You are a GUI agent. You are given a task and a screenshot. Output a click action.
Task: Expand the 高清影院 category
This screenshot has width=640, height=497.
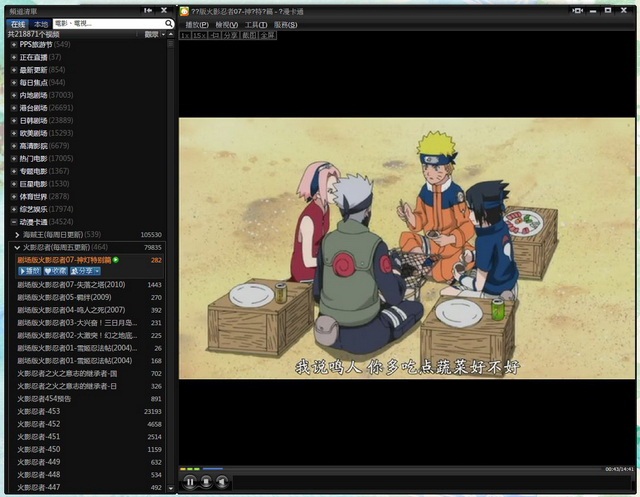[x=14, y=146]
